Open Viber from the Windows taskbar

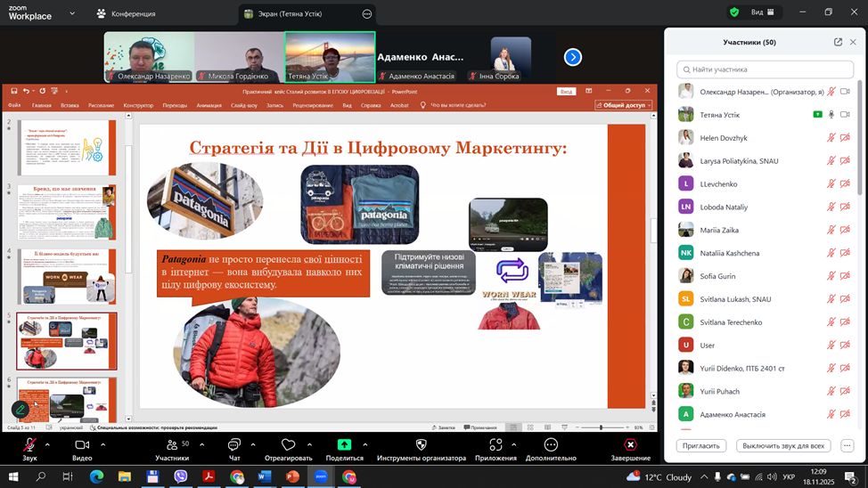click(181, 477)
